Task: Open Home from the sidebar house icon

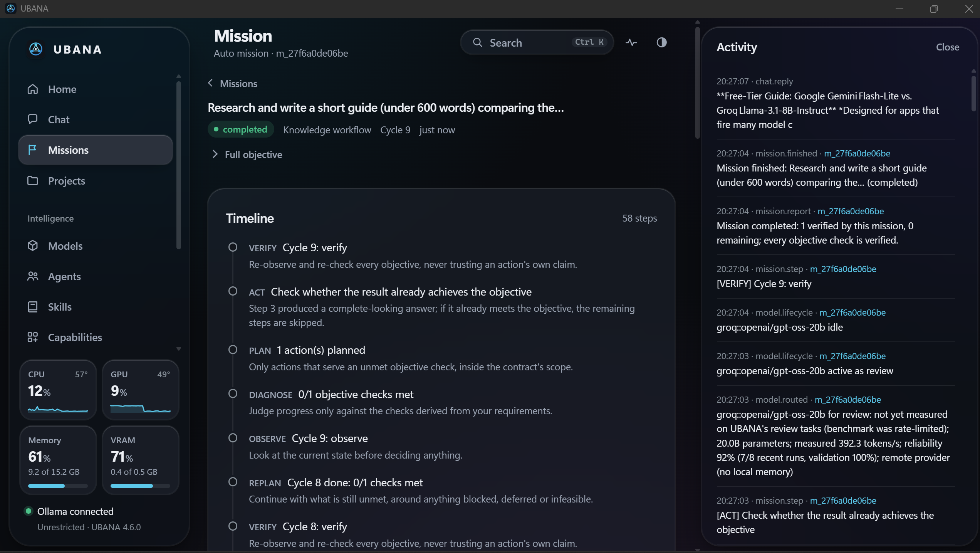Action: (x=33, y=89)
